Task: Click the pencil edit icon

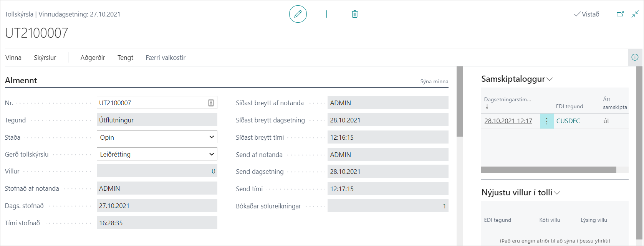Action: pos(298,14)
